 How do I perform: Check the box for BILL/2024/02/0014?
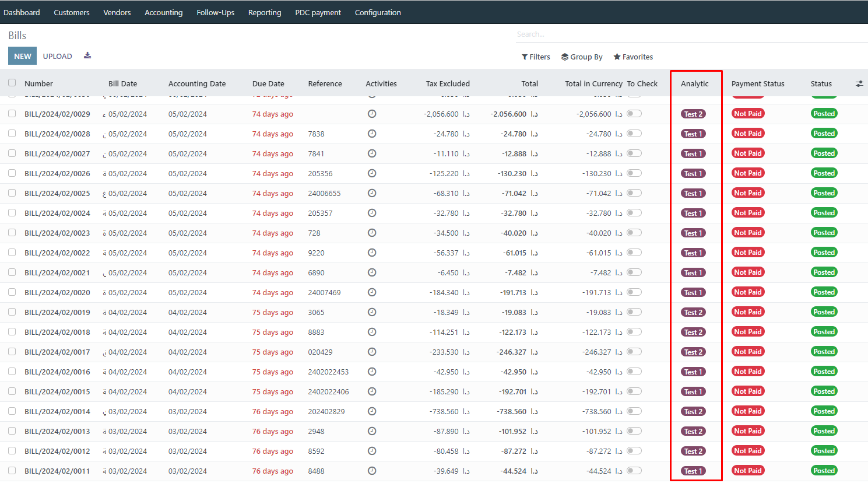[x=12, y=411]
